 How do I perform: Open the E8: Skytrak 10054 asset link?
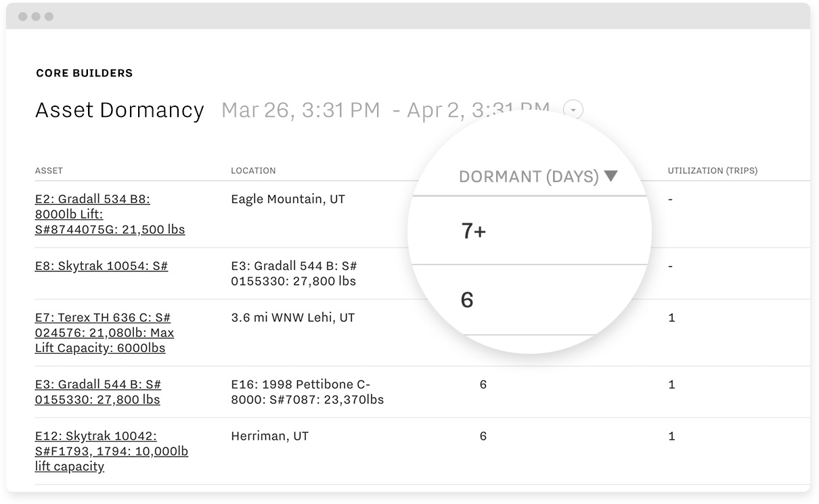click(101, 265)
